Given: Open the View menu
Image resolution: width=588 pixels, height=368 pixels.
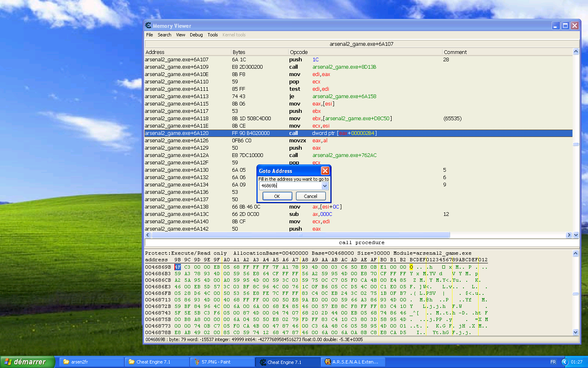Looking at the screenshot, I should point(180,35).
